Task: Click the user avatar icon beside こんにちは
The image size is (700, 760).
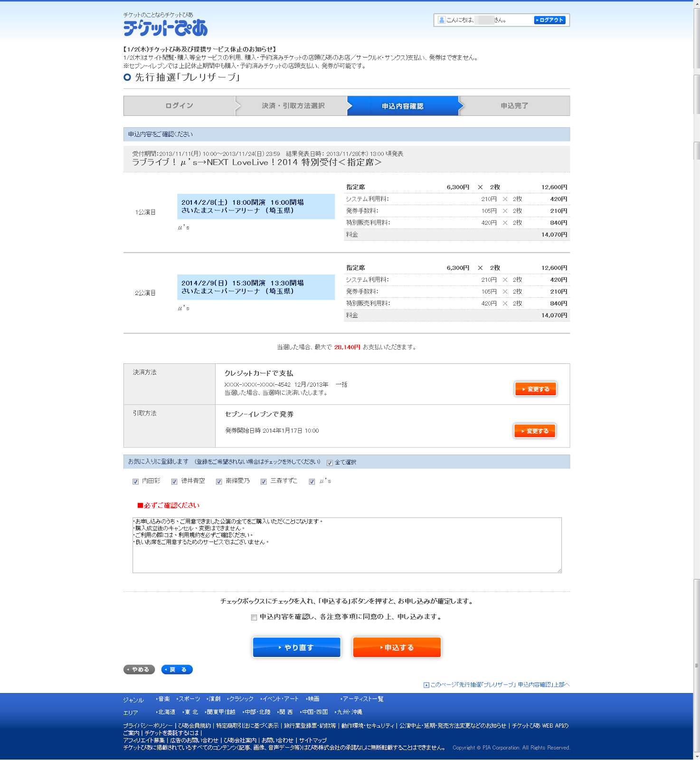Action: coord(442,20)
